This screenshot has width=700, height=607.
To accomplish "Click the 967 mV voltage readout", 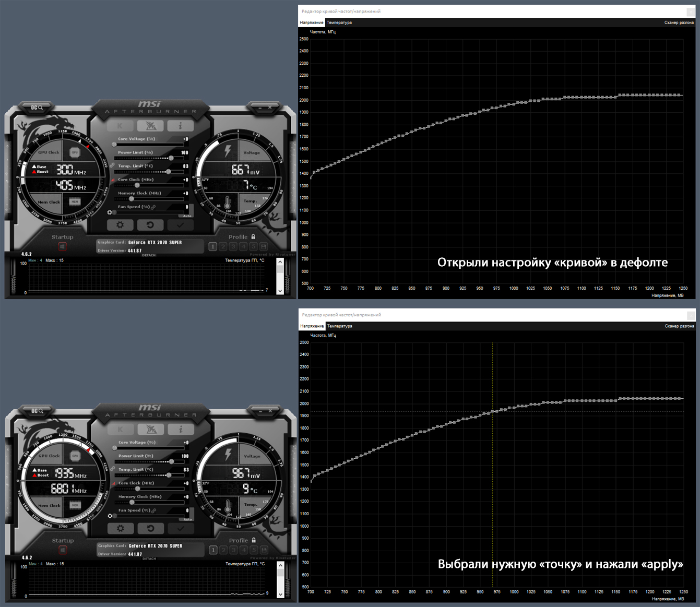I will click(x=246, y=474).
